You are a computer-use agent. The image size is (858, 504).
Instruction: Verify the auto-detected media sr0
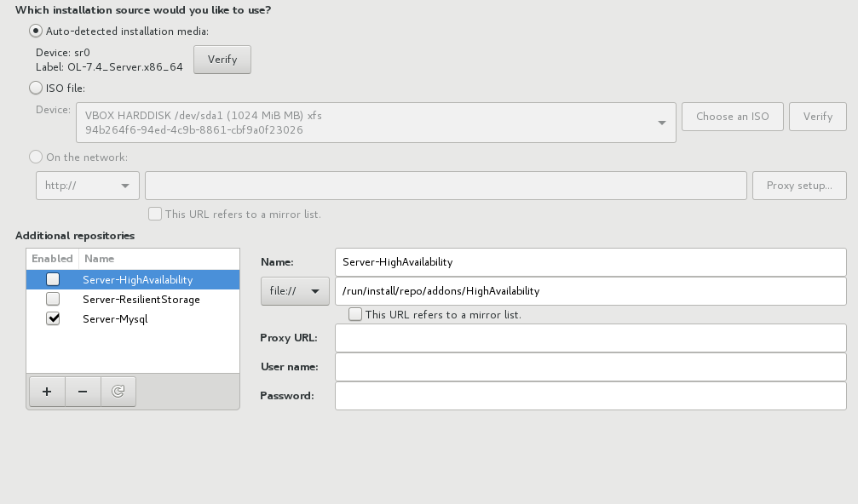pos(222,60)
